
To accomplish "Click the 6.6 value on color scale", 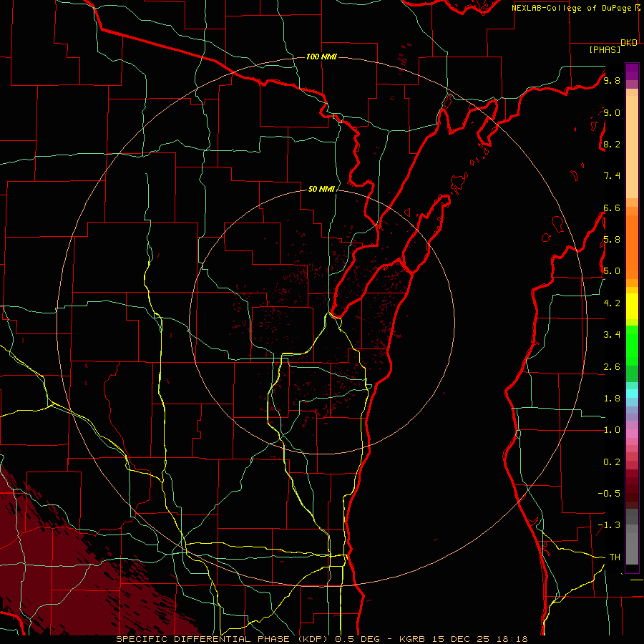I will (612, 208).
